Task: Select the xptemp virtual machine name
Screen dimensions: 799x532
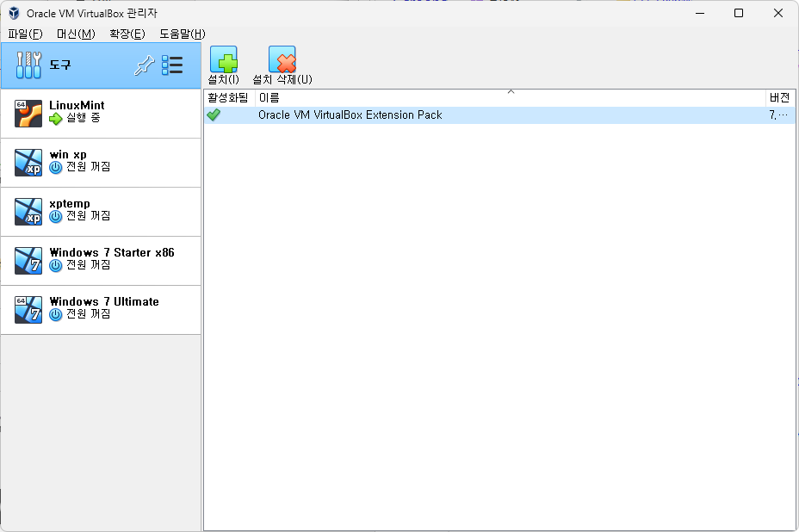Action: (70, 204)
